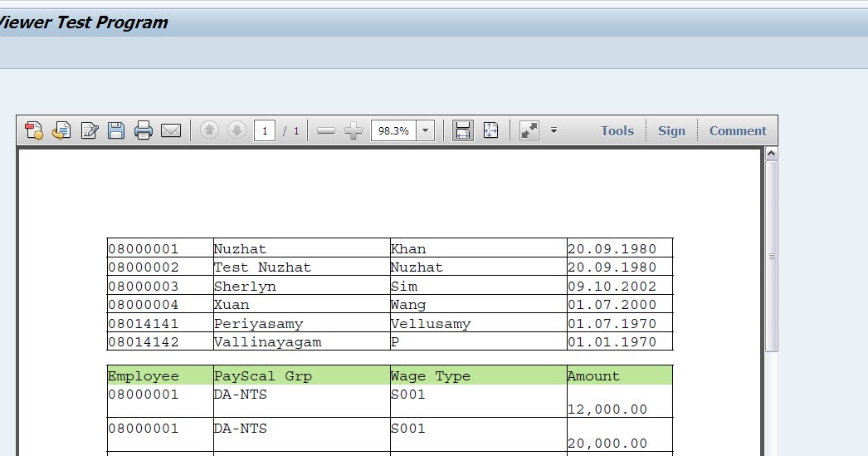Open the zoom percentage dropdown arrow
The image size is (868, 456).
pos(425,130)
